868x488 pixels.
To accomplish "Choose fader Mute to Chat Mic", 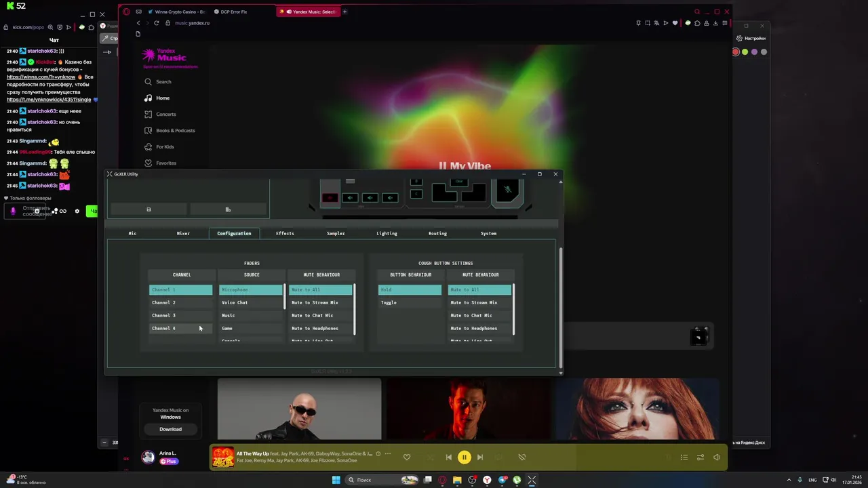I will pos(320,316).
